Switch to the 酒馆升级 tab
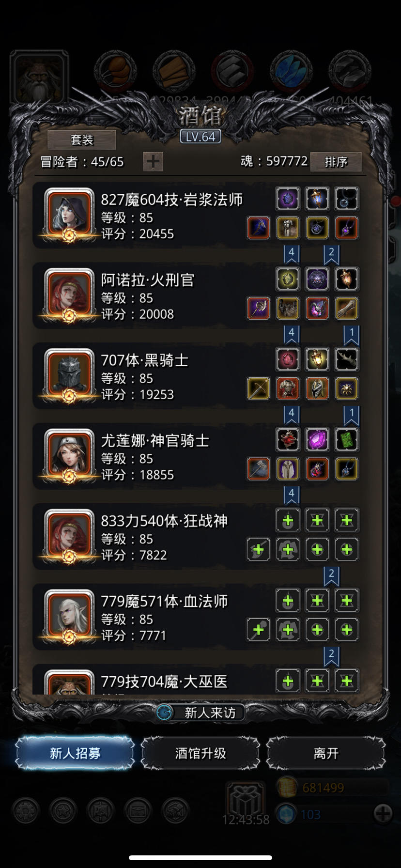 (200, 753)
